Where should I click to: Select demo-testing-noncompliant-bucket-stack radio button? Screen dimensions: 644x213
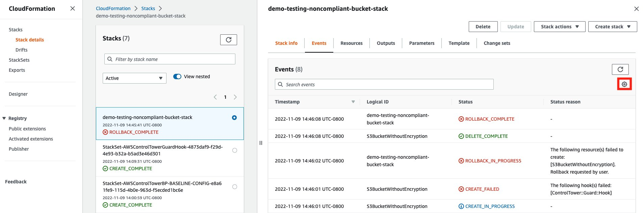(234, 118)
